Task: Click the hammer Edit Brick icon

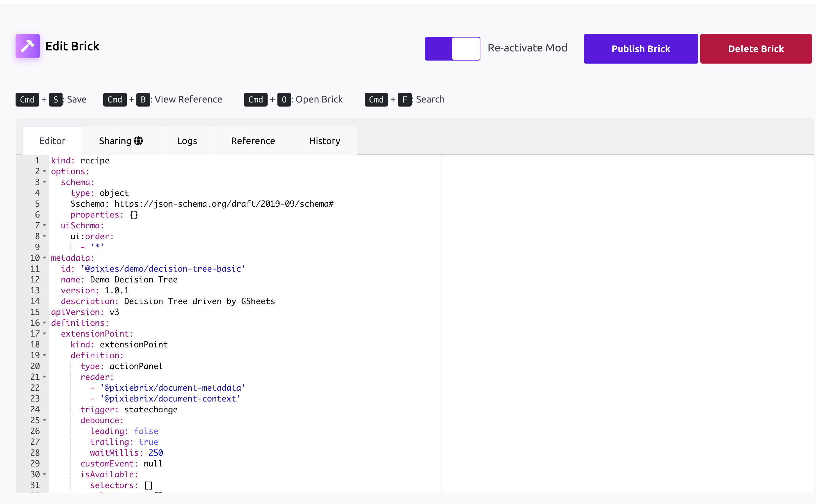Action: [x=28, y=46]
